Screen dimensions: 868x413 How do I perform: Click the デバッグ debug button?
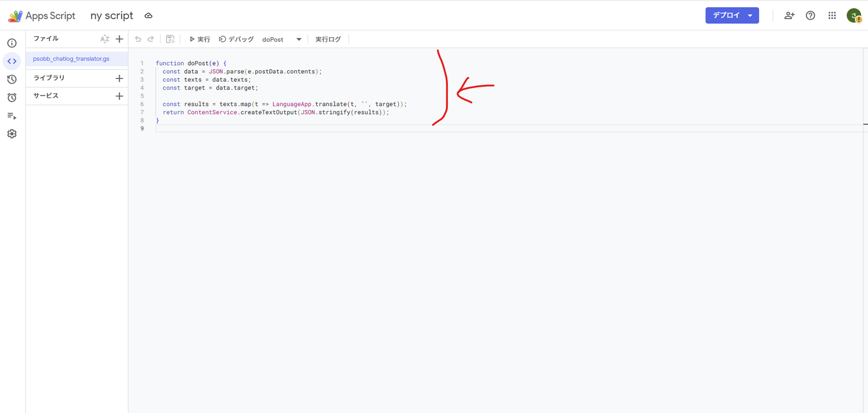(237, 39)
